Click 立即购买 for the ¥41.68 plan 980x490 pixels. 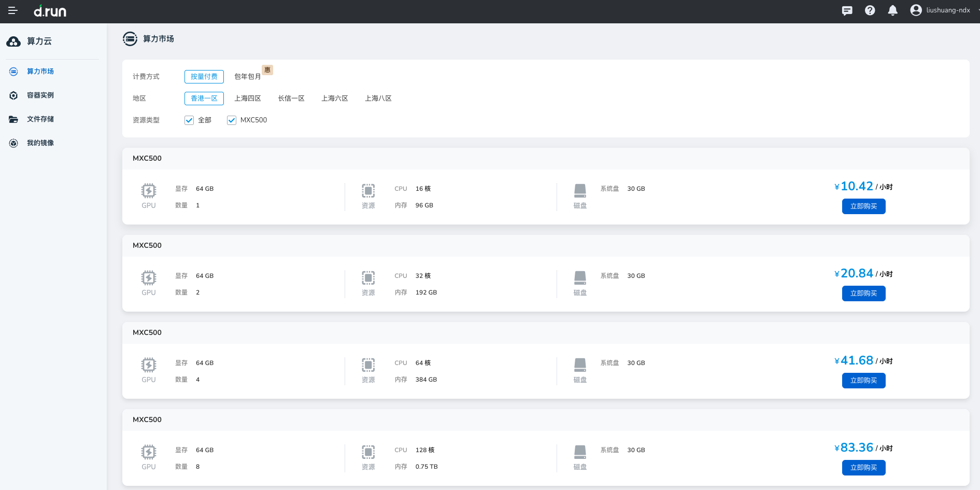point(863,381)
